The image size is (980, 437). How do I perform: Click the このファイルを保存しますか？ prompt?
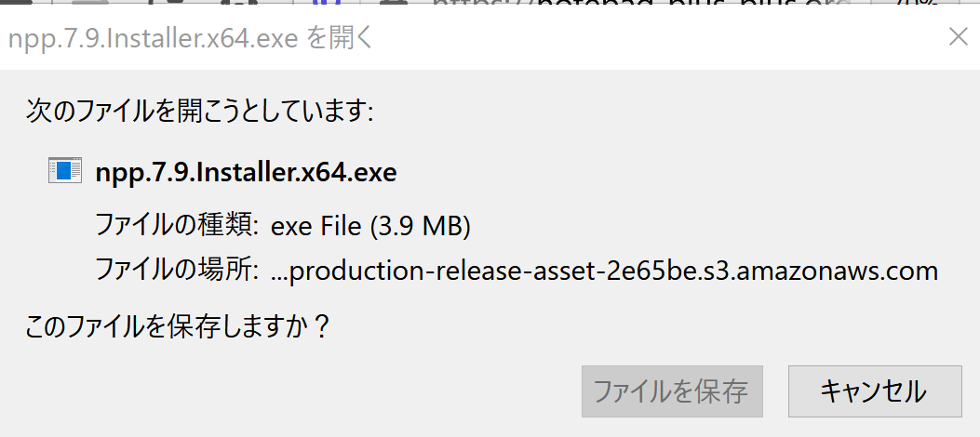[x=178, y=326]
